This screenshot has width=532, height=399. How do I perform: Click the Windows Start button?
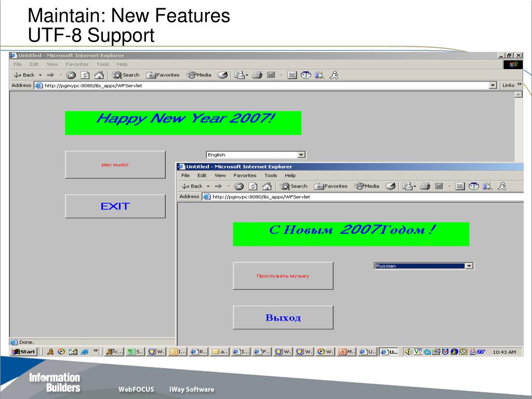23,352
